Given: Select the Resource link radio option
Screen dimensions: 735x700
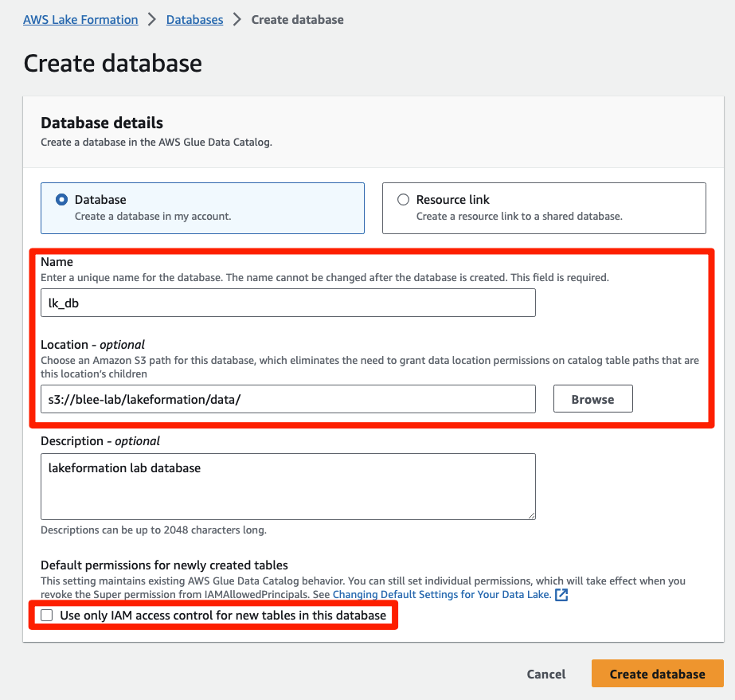Looking at the screenshot, I should tap(403, 200).
